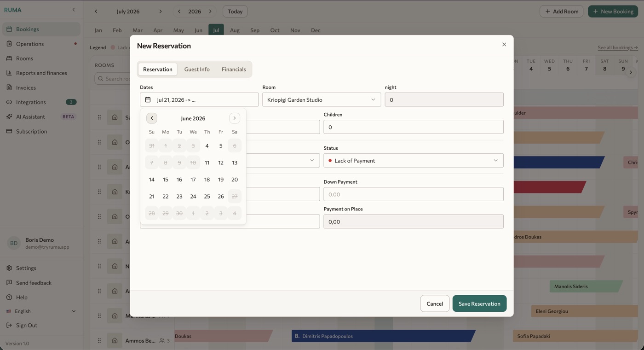This screenshot has width=644, height=350.
Task: Follow the See all bookings link
Action: tap(618, 47)
